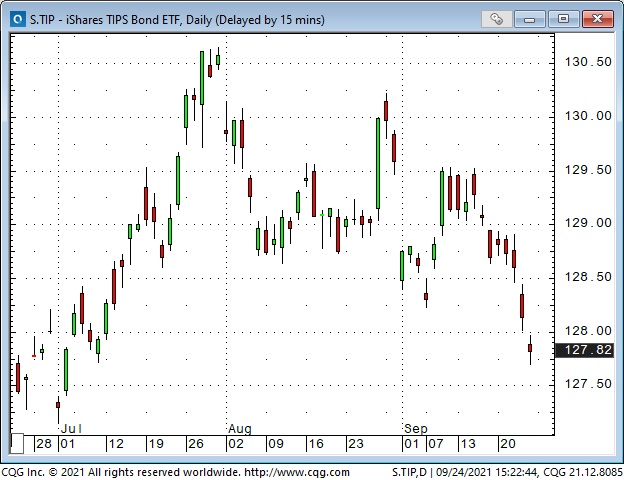Maximize the S.TIP chart window
This screenshot has height=480, width=624.
pyautogui.click(x=563, y=19)
